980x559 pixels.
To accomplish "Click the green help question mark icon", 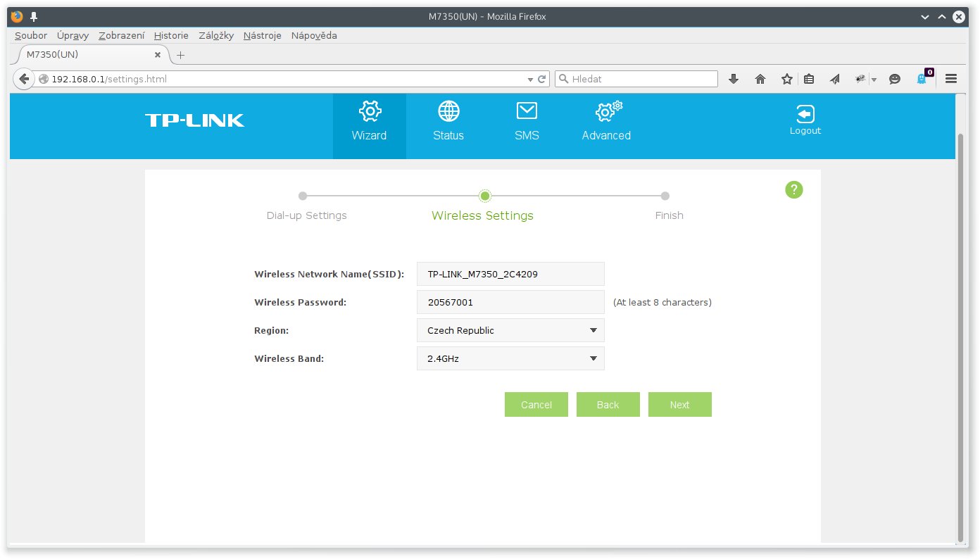I will pyautogui.click(x=794, y=189).
